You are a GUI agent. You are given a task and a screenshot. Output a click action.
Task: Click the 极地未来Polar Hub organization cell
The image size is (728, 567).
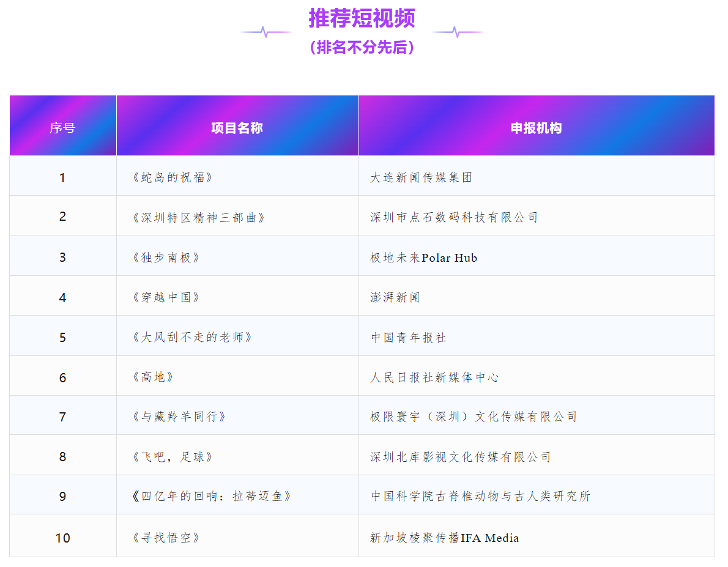point(423,258)
